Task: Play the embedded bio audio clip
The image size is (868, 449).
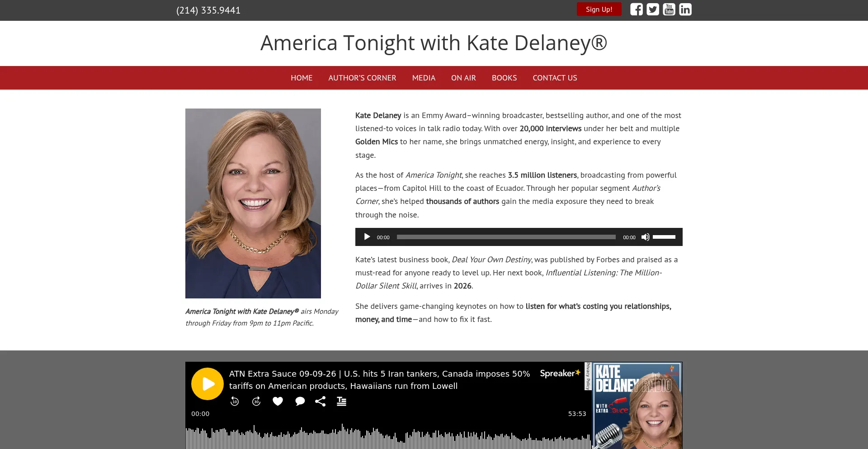Action: (367, 237)
